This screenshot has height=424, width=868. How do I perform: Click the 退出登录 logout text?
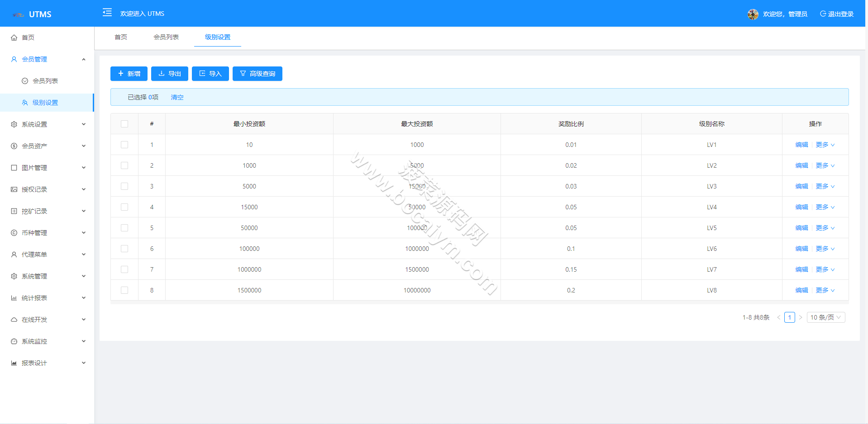pos(841,14)
